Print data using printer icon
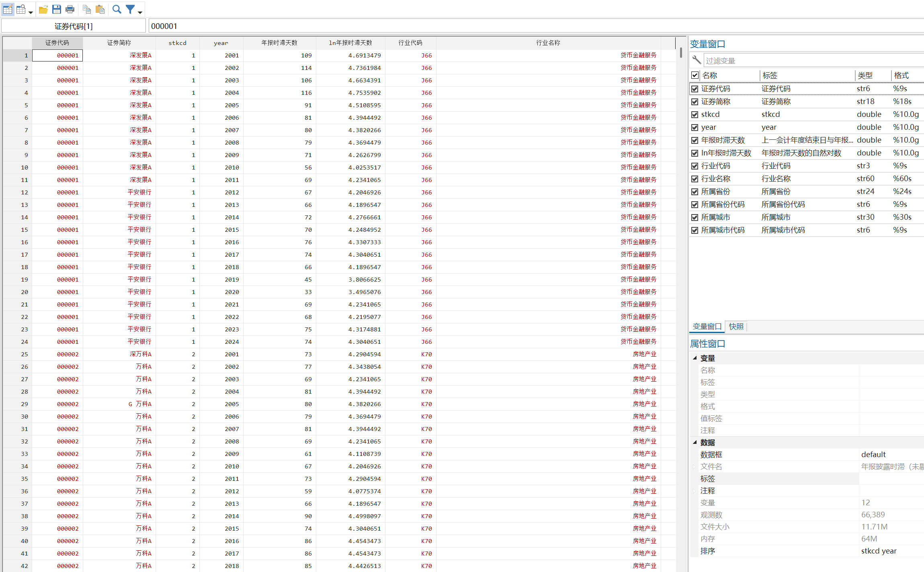924x572 pixels. (x=70, y=9)
